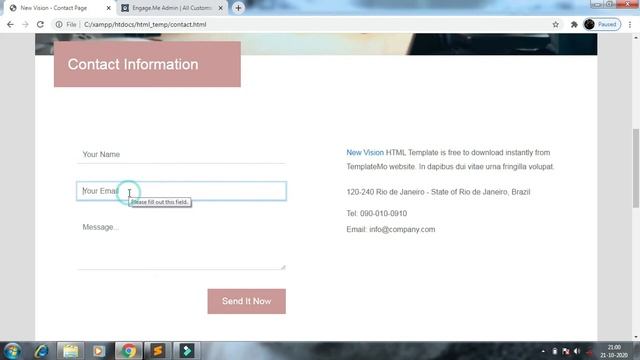
Task: Open the New Vision link
Action: coord(365,153)
